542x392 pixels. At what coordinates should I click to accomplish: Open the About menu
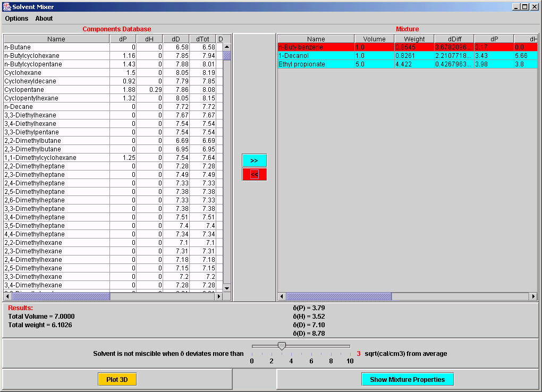click(44, 19)
